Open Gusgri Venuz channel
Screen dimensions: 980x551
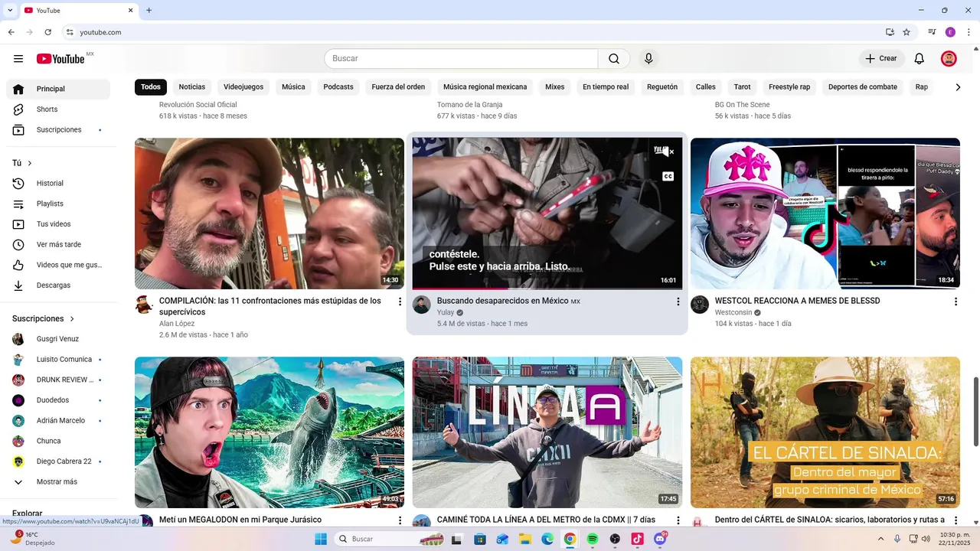(x=58, y=339)
